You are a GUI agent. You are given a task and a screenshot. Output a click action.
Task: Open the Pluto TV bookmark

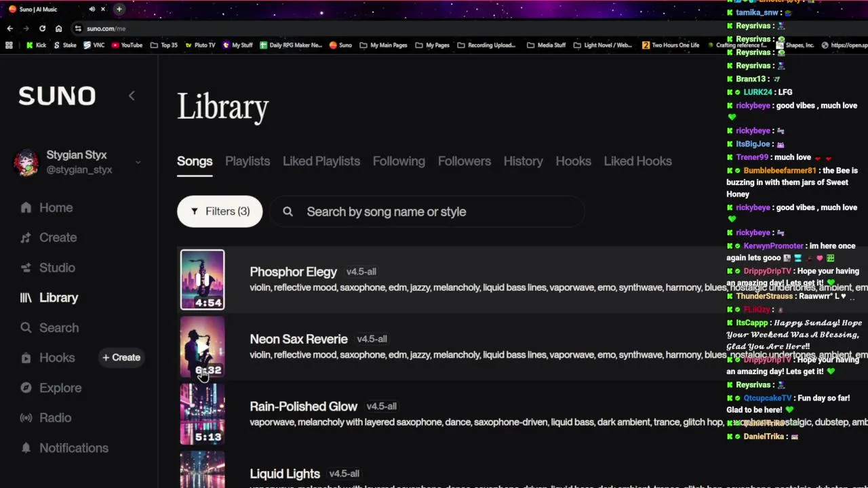200,45
